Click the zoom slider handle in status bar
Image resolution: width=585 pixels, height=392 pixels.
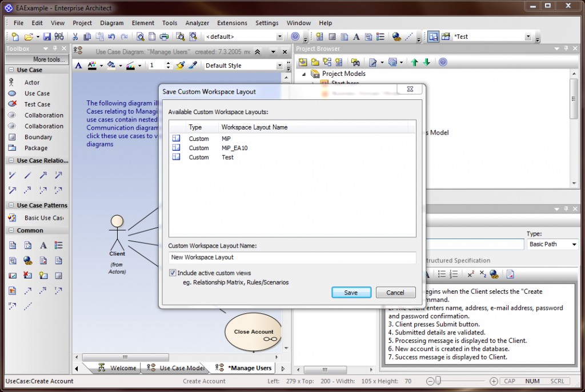[438, 381]
